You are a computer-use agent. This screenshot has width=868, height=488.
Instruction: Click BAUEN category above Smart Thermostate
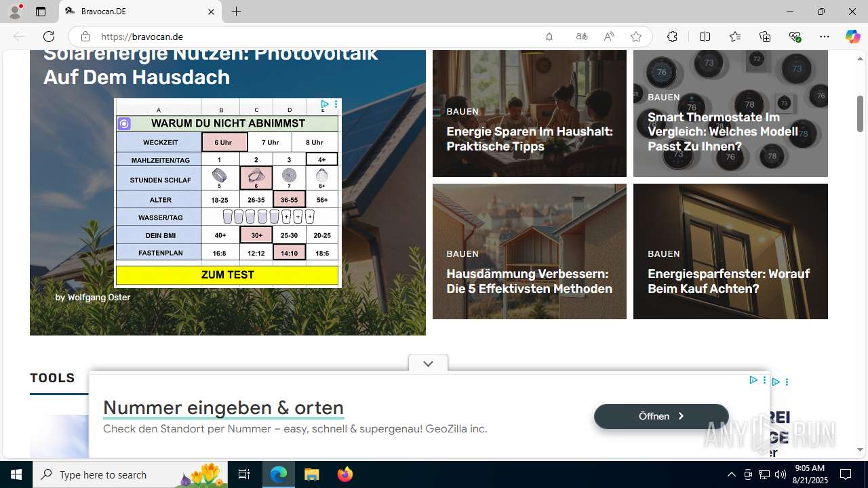click(663, 97)
